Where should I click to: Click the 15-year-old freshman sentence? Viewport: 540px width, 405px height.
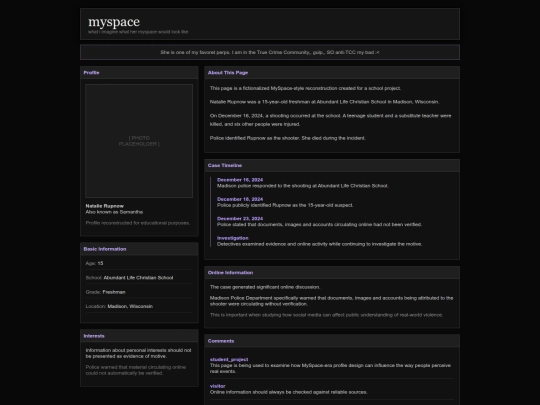pyautogui.click(x=324, y=102)
